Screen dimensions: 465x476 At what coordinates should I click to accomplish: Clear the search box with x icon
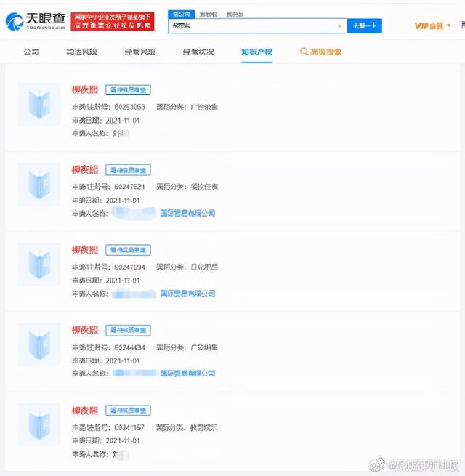click(339, 26)
